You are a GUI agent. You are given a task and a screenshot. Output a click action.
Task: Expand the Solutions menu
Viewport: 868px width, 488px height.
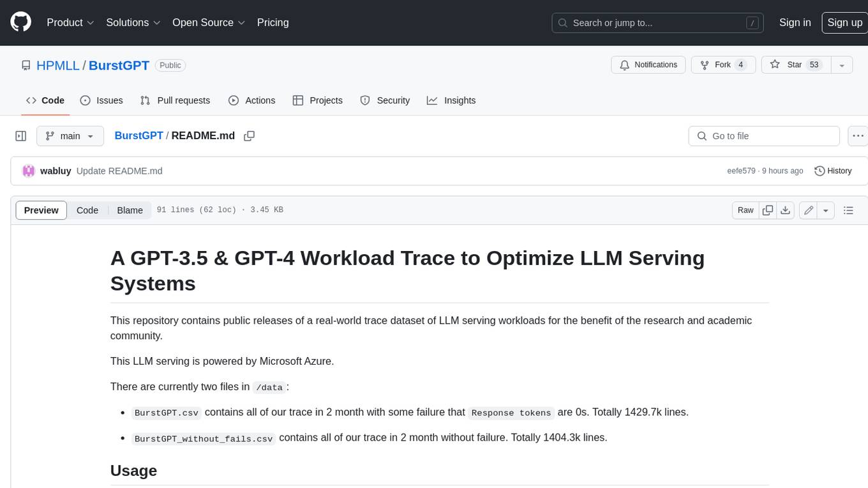133,22
